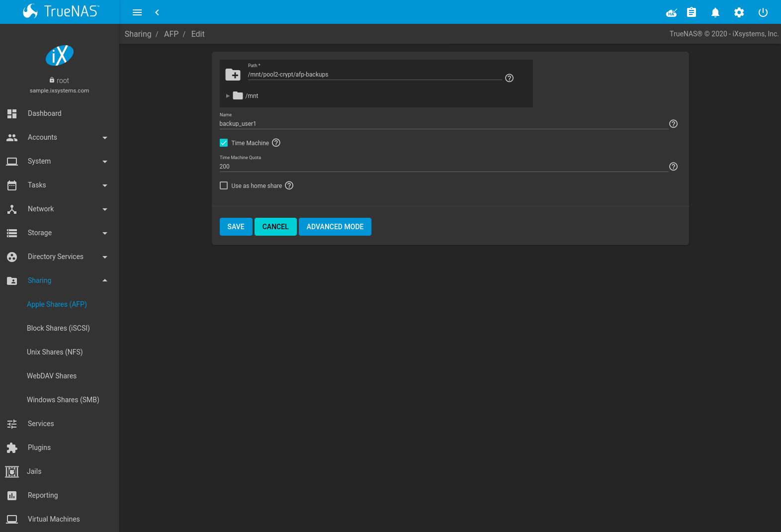
Task: Open the HA status cloud icon
Action: click(x=672, y=12)
